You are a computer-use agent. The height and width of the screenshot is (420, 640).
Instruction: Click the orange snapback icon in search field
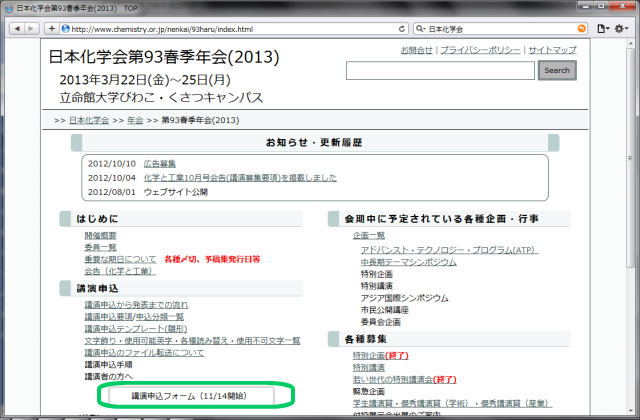click(582, 29)
